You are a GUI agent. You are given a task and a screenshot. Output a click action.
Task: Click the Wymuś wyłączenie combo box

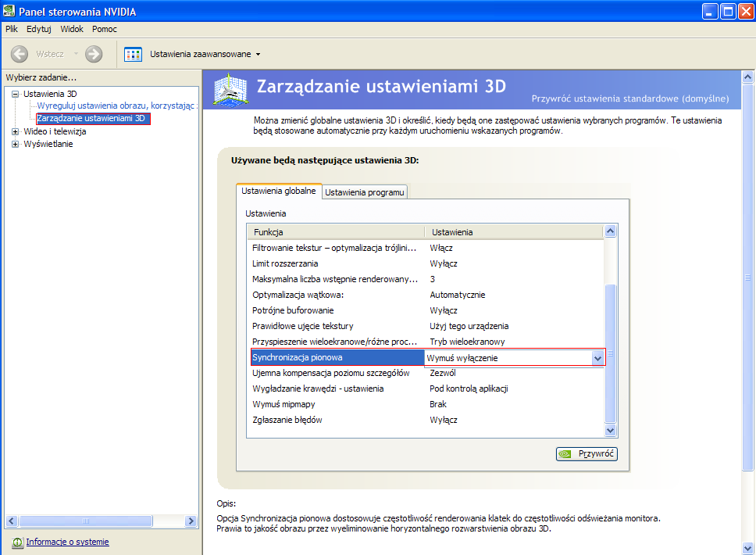click(515, 358)
